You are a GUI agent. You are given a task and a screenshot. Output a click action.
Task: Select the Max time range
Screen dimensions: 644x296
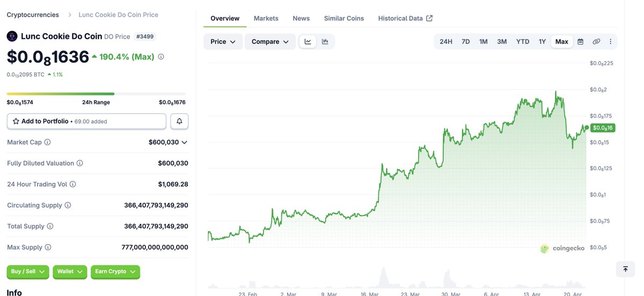[562, 41]
